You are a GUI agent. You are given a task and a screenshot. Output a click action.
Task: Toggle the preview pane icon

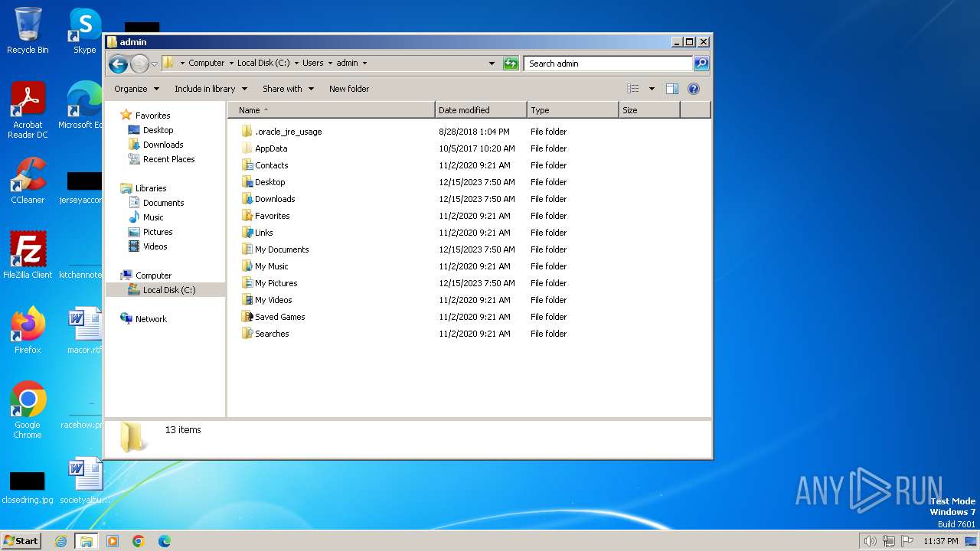(672, 89)
